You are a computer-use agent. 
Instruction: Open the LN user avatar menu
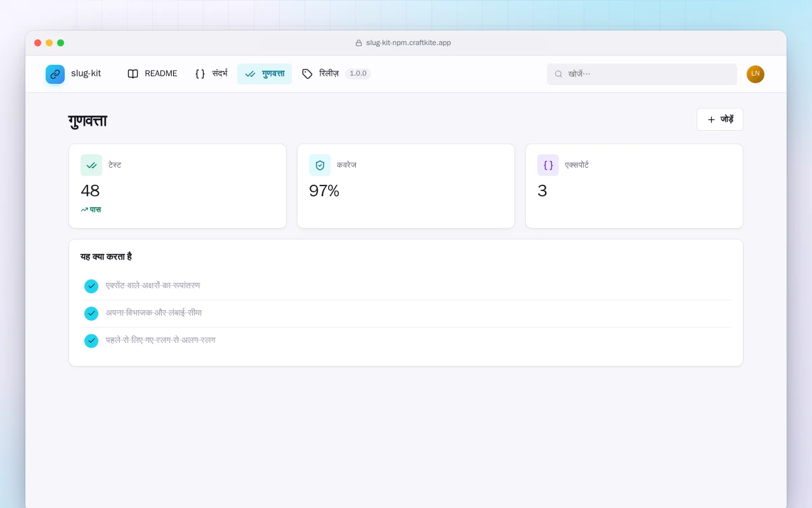(x=756, y=74)
